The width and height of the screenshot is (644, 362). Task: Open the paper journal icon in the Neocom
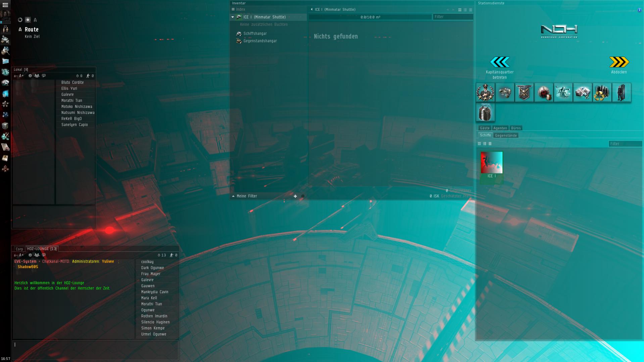(5, 147)
